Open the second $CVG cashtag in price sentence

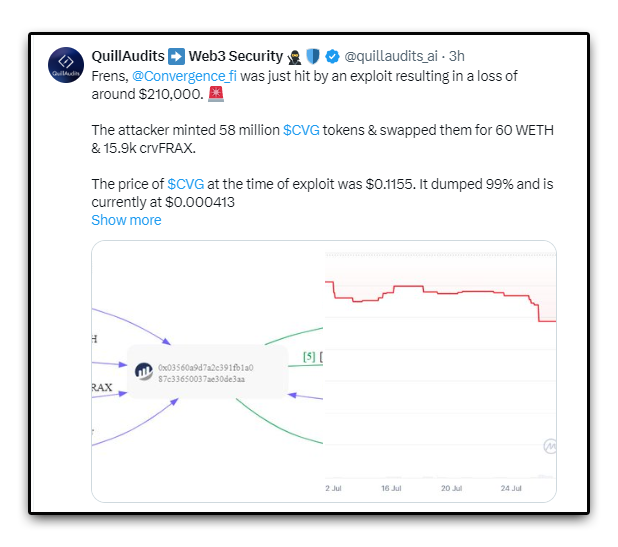pyautogui.click(x=186, y=184)
